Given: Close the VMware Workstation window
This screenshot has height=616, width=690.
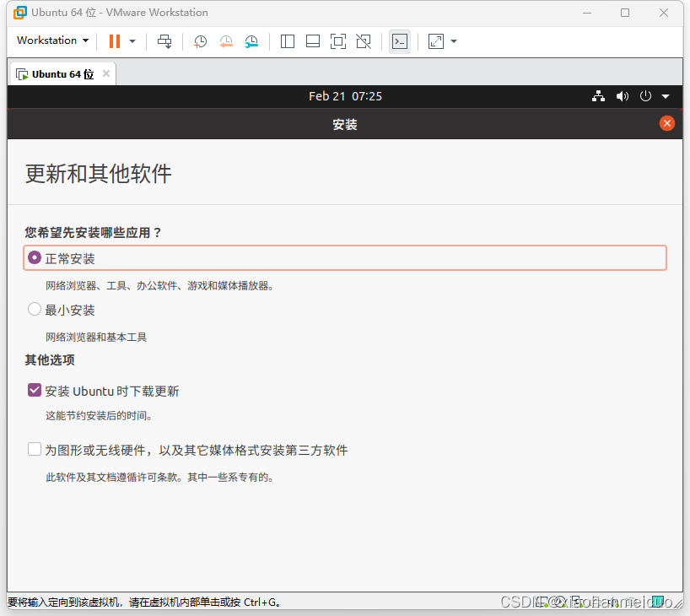Looking at the screenshot, I should tap(664, 13).
